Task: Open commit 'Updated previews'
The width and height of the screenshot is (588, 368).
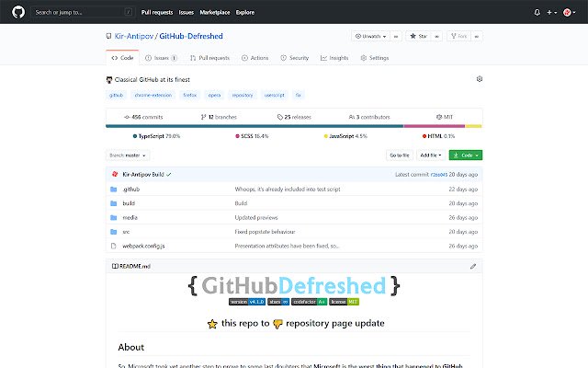Action: [x=256, y=217]
